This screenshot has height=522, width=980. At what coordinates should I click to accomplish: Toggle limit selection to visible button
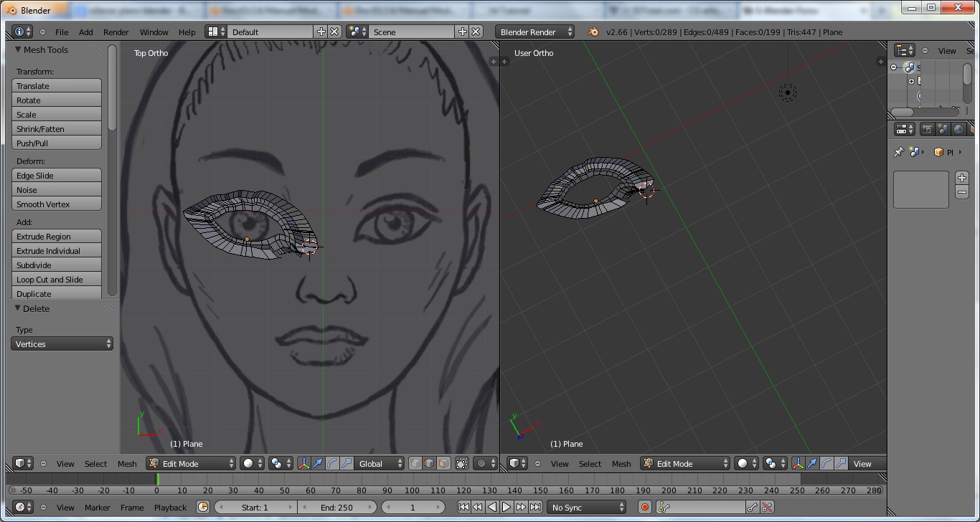(461, 464)
